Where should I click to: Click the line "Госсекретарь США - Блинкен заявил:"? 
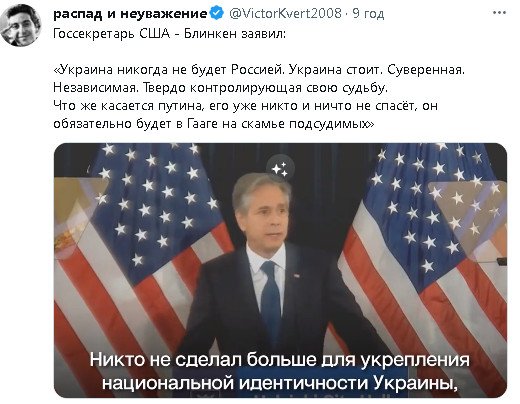coord(170,34)
